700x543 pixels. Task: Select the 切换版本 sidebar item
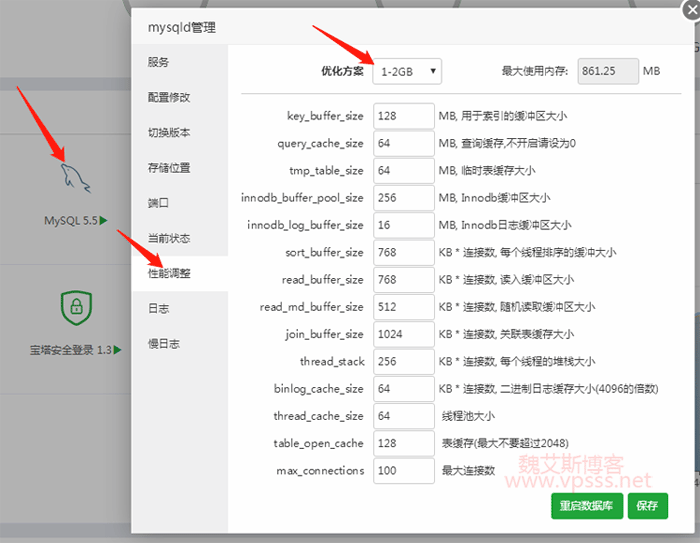[168, 132]
